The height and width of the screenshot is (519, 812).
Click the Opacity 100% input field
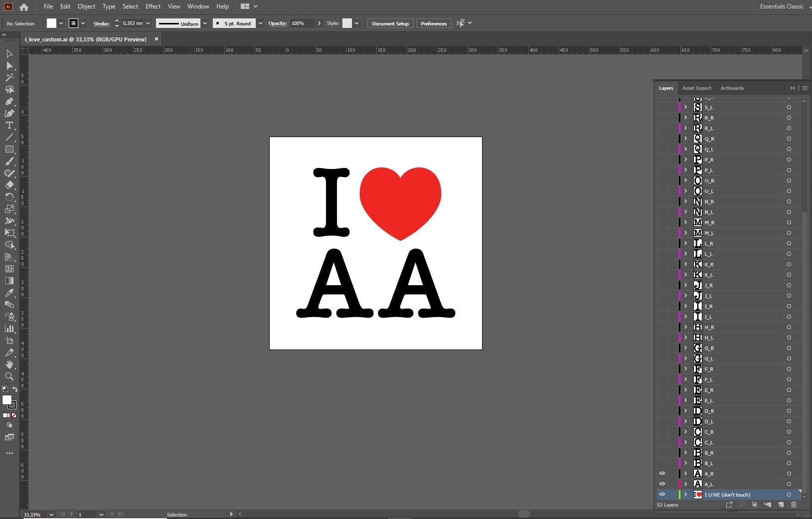click(x=303, y=23)
